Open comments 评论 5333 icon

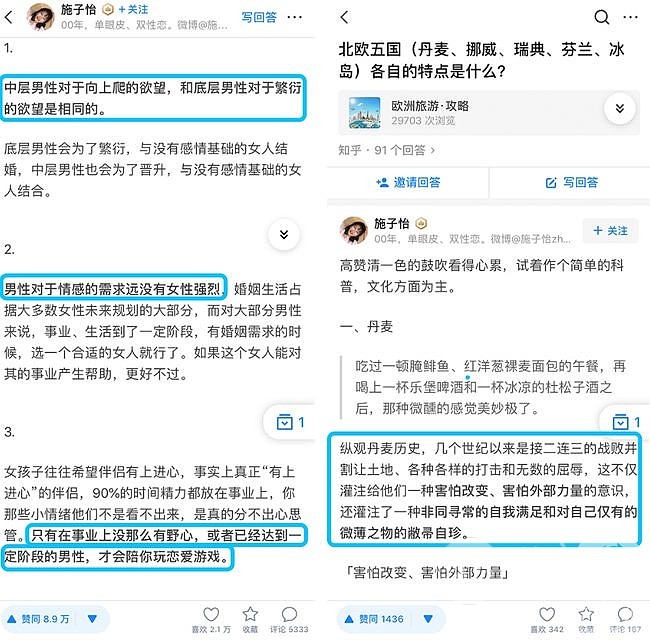point(289,614)
